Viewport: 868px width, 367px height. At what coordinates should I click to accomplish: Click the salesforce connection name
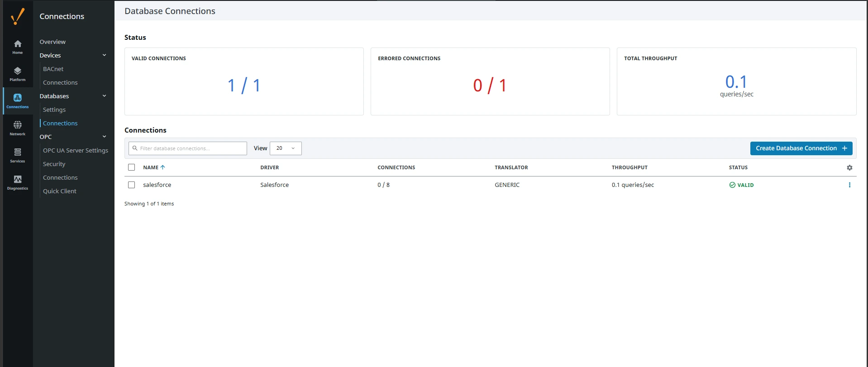157,185
